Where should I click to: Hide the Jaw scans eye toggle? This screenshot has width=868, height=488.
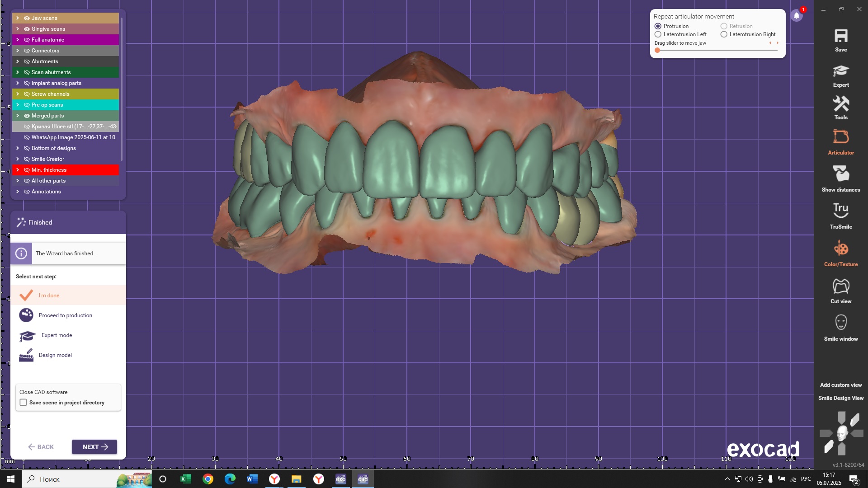coord(27,18)
